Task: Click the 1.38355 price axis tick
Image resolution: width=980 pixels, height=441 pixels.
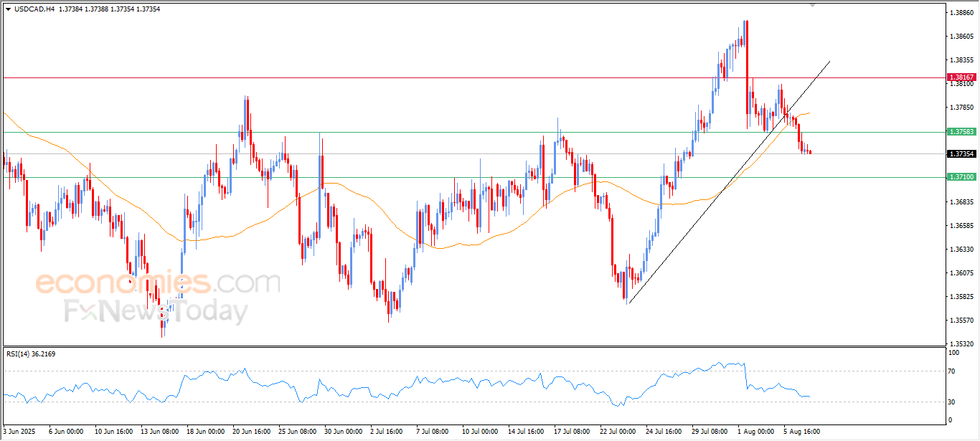Action: pos(961,60)
